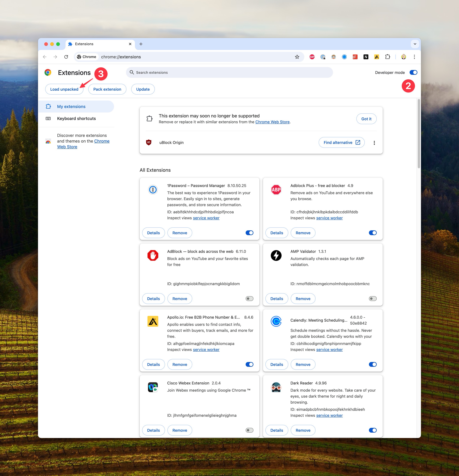Click the Apollo.io yellow card icon

pyautogui.click(x=153, y=321)
